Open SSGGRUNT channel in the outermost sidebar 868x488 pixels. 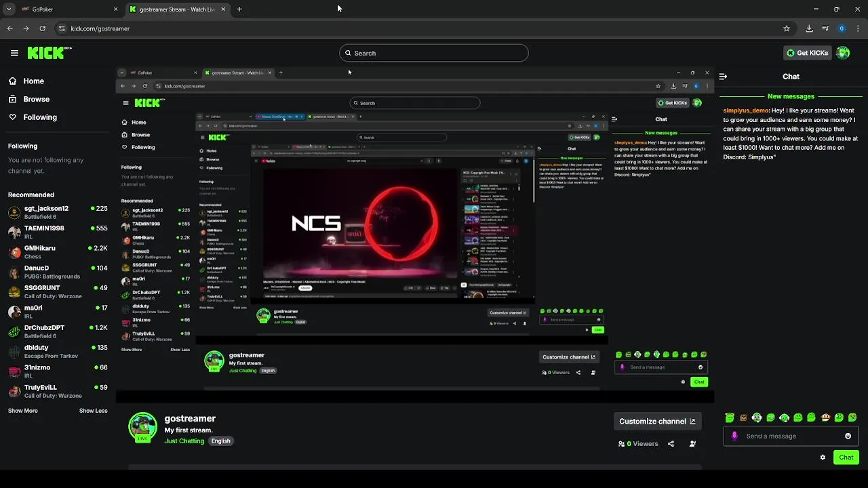(58, 291)
